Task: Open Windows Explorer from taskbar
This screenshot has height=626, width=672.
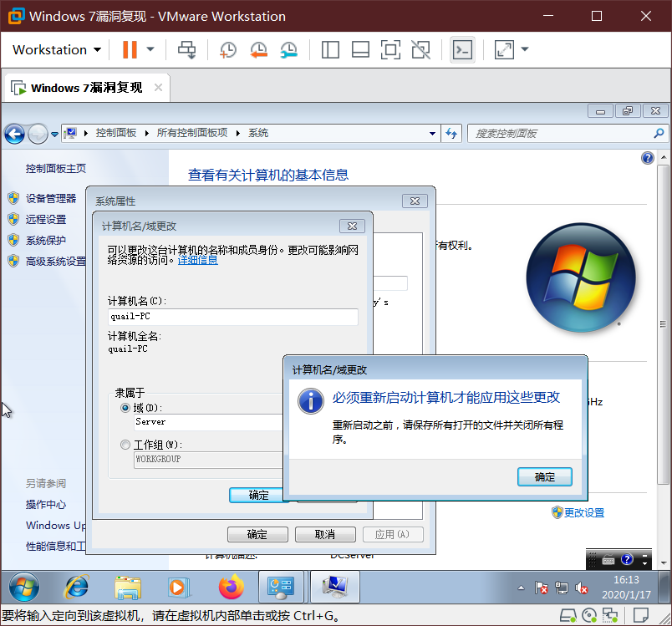Action: (128, 587)
